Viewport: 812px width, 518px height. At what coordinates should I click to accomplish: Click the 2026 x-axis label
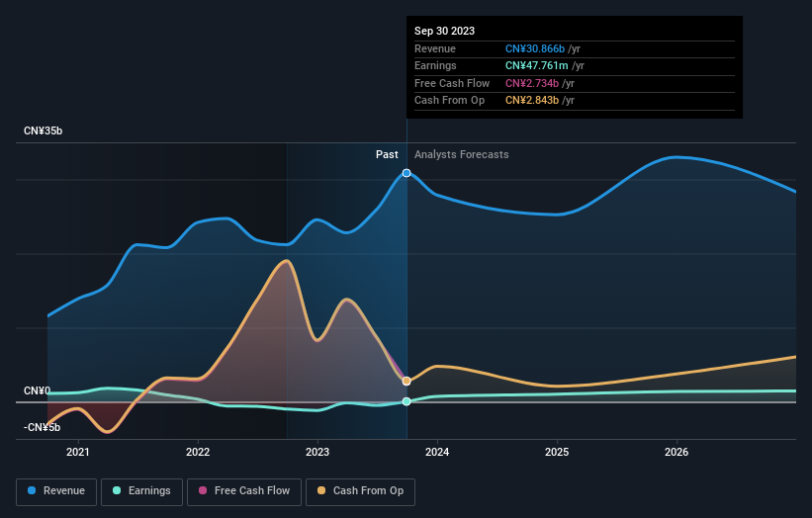coord(677,452)
